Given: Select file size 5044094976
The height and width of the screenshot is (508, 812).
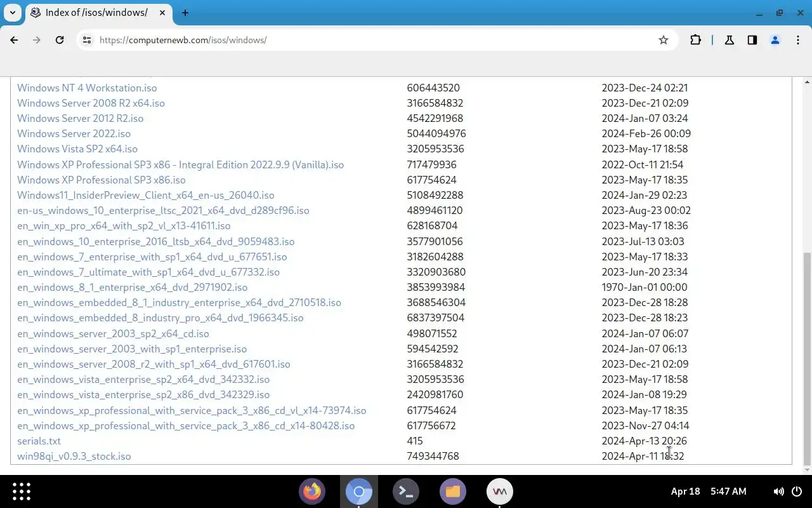Looking at the screenshot, I should (x=436, y=133).
